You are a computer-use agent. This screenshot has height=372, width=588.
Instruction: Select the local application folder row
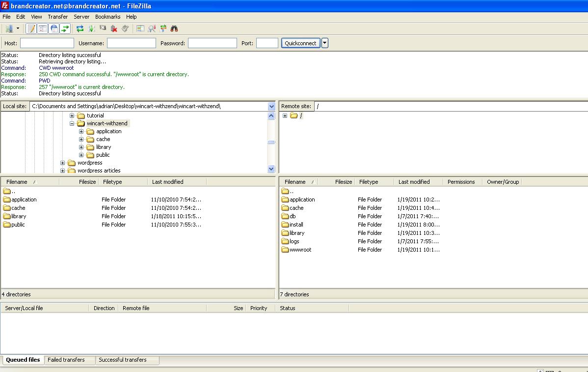click(x=138, y=200)
